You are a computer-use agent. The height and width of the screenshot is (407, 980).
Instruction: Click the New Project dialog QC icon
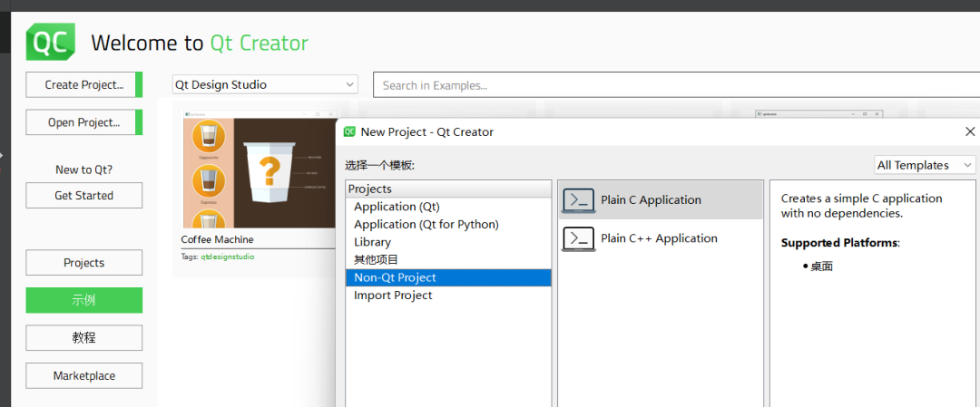click(350, 131)
